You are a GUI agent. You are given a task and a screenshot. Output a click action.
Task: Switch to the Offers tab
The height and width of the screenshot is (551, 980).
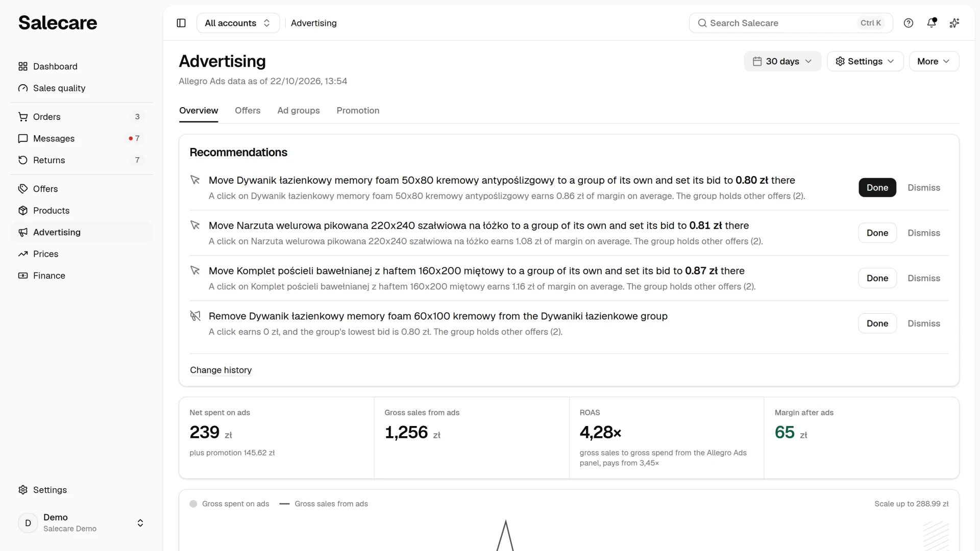point(248,111)
